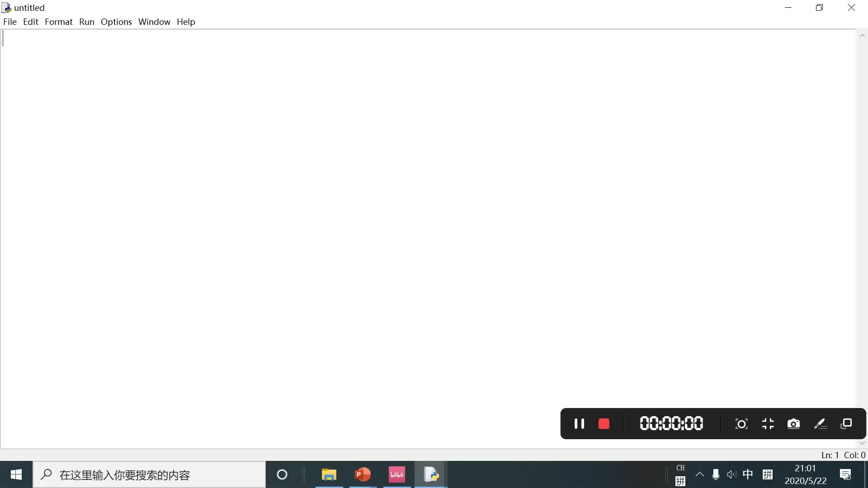Click the taskbar search box

(x=149, y=474)
